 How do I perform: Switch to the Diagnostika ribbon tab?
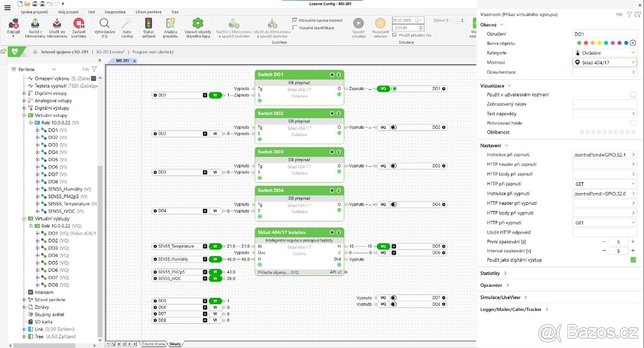(x=115, y=11)
